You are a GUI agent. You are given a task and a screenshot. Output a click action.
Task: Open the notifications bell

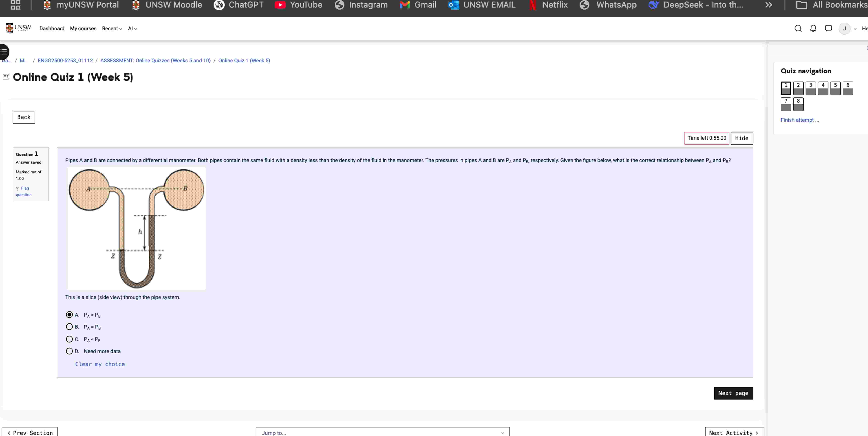point(813,29)
